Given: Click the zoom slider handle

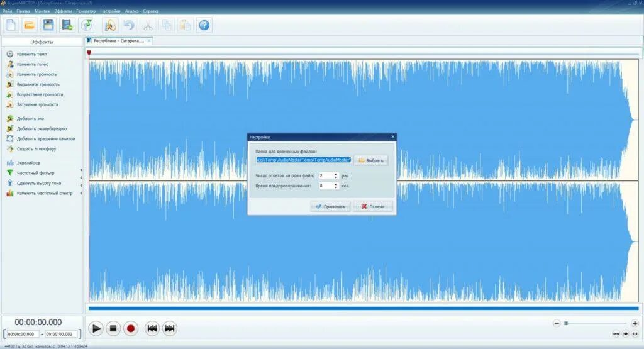Looking at the screenshot, I should pyautogui.click(x=566, y=323).
